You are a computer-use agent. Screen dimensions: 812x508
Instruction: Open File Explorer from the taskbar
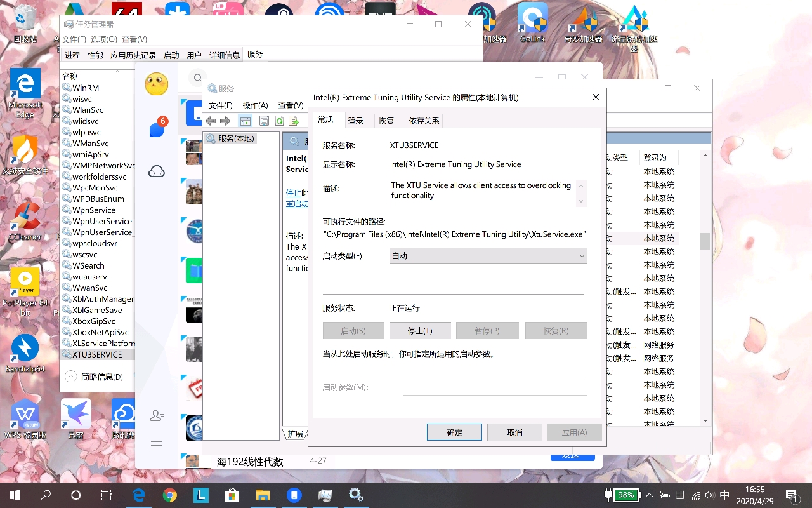point(263,495)
